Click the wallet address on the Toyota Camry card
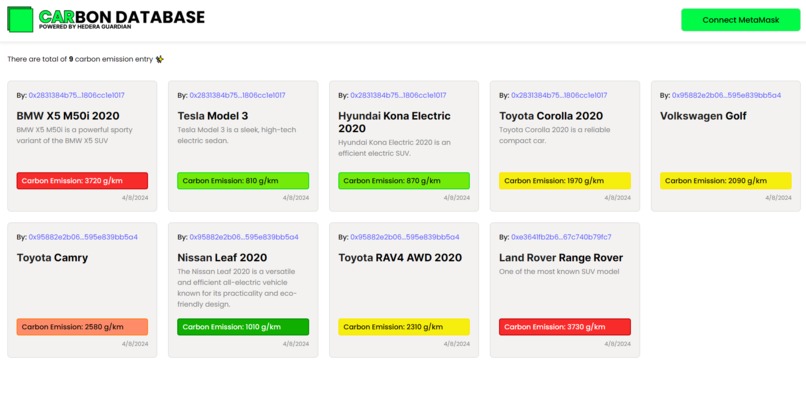 pos(83,237)
